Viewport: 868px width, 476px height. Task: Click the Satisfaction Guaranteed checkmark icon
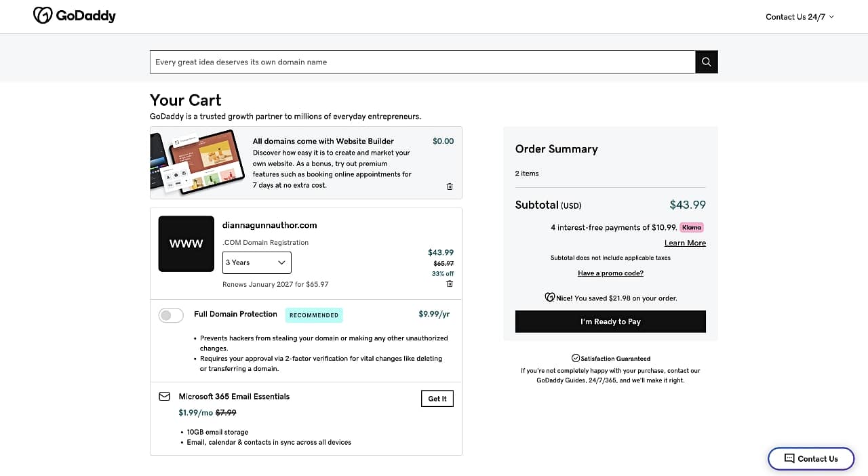click(x=575, y=358)
